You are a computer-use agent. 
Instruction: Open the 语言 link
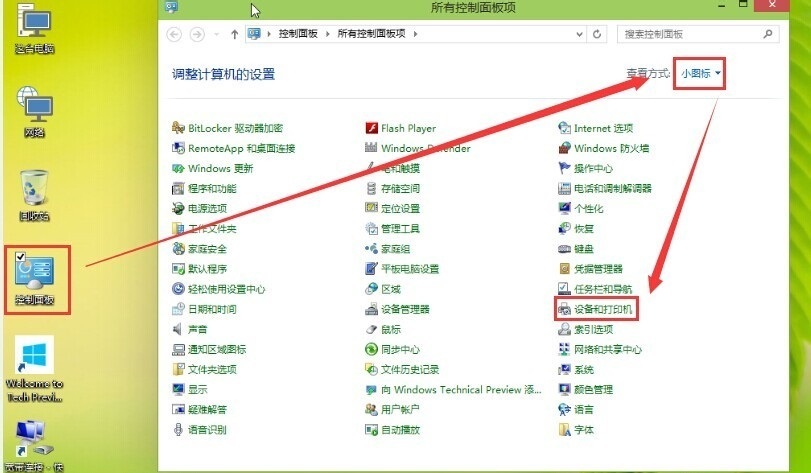[584, 410]
